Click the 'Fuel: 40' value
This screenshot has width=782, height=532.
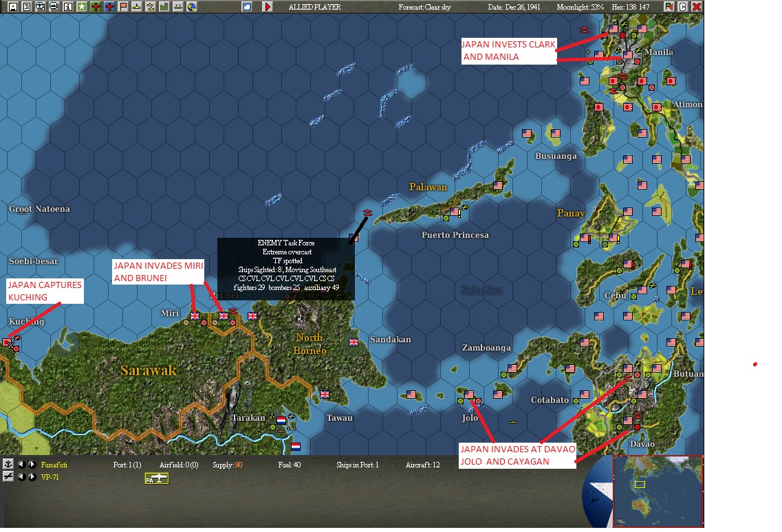coord(290,465)
